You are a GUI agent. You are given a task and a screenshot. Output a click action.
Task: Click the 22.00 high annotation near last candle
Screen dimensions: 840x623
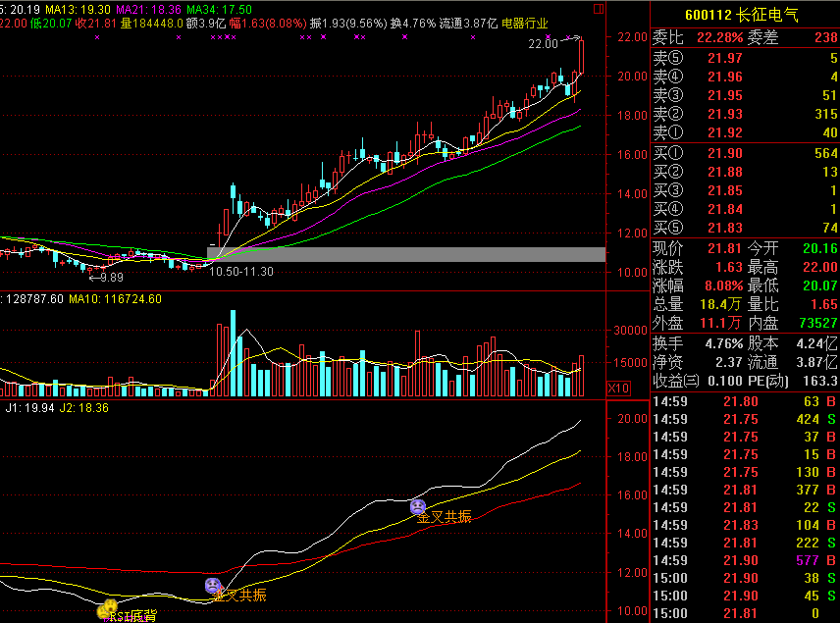pos(544,44)
